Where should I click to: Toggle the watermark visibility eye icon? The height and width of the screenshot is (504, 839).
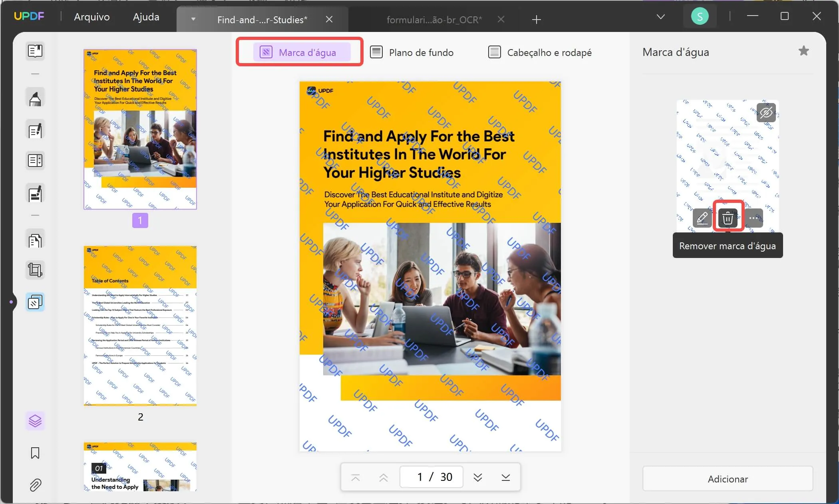point(766,113)
